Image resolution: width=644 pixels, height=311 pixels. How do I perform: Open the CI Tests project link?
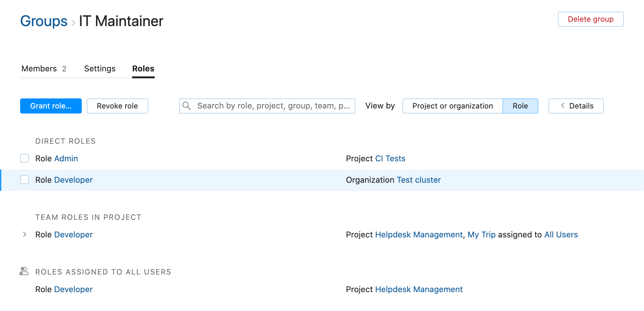(x=390, y=158)
